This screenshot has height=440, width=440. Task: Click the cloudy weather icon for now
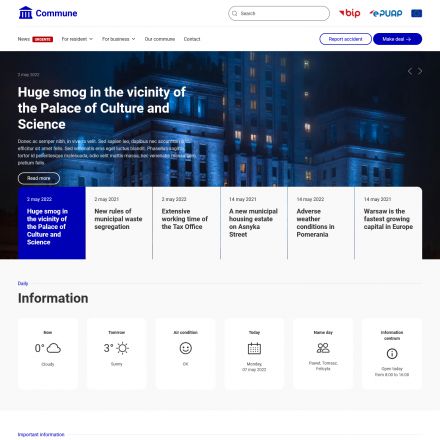[54, 348]
